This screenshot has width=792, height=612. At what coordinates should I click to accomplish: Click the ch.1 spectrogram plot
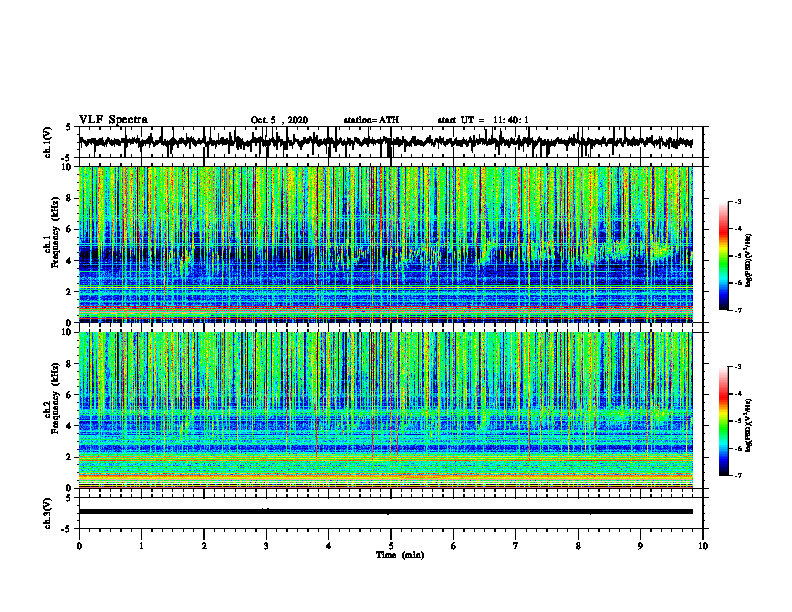coord(386,244)
